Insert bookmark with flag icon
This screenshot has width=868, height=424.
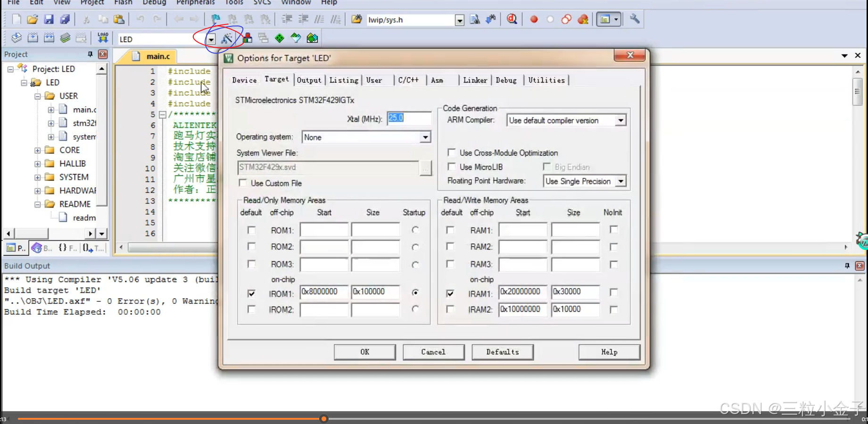point(215,19)
